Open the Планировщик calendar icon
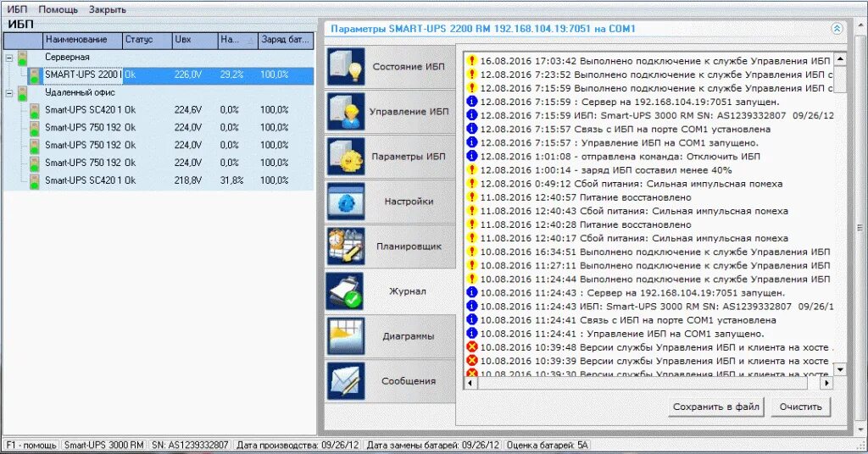The height and width of the screenshot is (454, 868). pyautogui.click(x=346, y=246)
